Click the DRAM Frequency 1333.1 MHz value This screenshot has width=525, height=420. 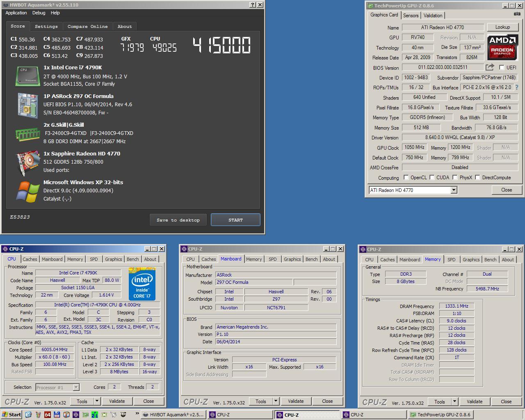(x=457, y=306)
